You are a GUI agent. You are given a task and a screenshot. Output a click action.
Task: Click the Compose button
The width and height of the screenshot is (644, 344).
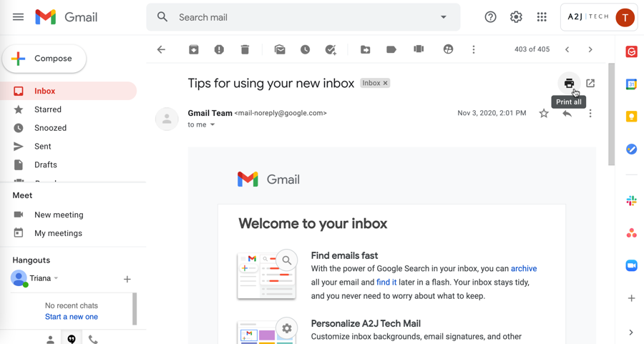[x=44, y=59]
